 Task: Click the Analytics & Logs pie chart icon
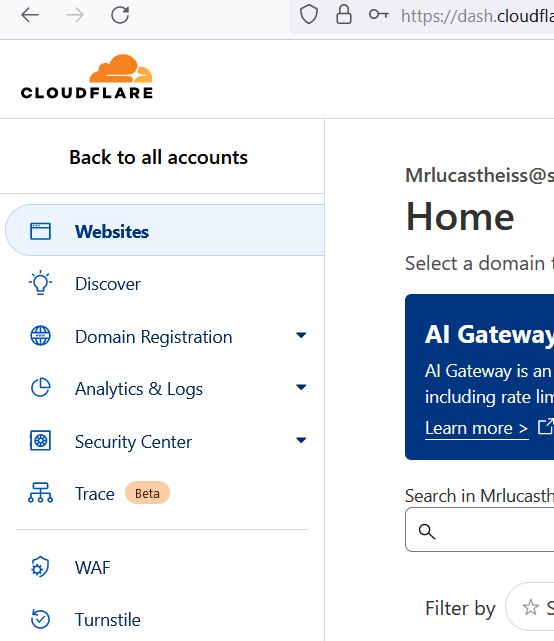pyautogui.click(x=40, y=388)
